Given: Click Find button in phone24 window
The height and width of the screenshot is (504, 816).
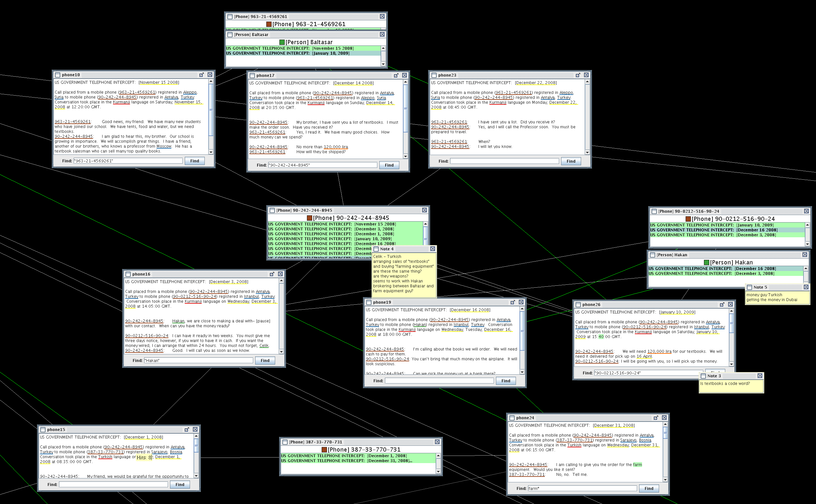Looking at the screenshot, I should (649, 489).
